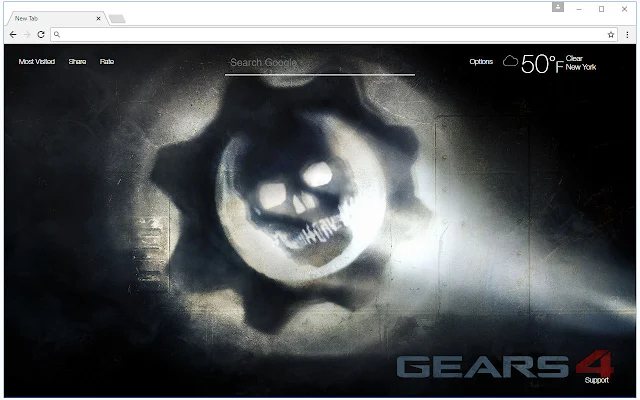Viewport: 640px width, 400px height.
Task: Click the Clear weather condition text
Action: pyautogui.click(x=574, y=58)
